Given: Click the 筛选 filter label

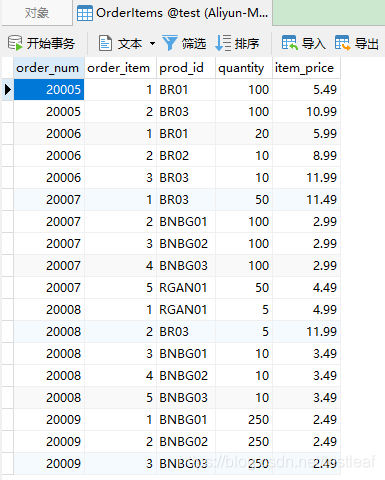Looking at the screenshot, I should point(194,44).
